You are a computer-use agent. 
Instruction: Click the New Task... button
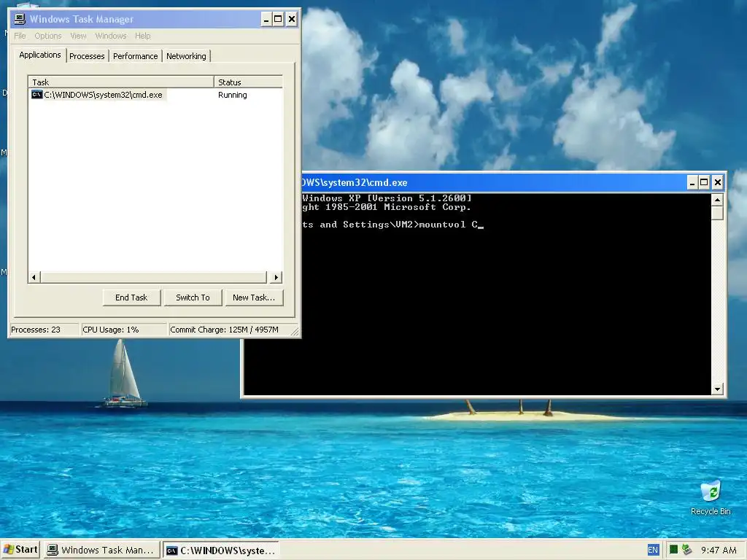tap(254, 297)
